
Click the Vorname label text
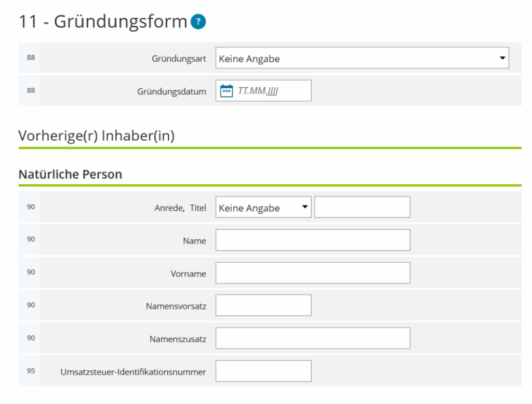pos(188,274)
